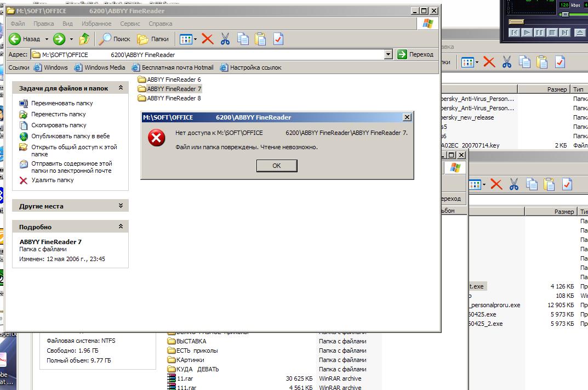Click the Переход go button

point(415,54)
